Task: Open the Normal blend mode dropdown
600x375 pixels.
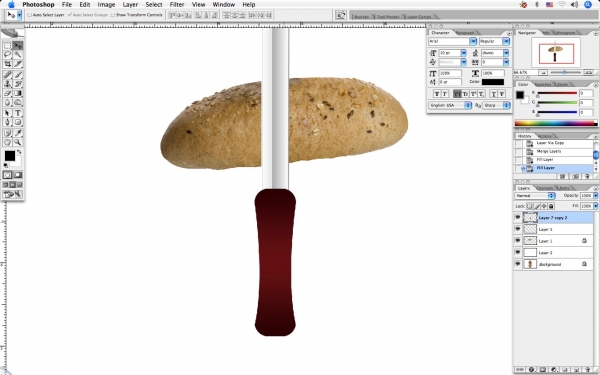Action: click(x=535, y=196)
